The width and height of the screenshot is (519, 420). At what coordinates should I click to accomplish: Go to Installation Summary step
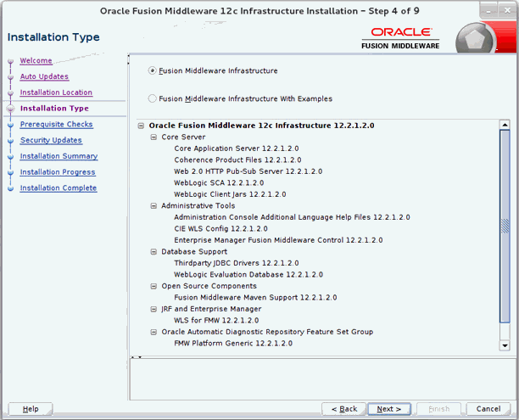[59, 156]
